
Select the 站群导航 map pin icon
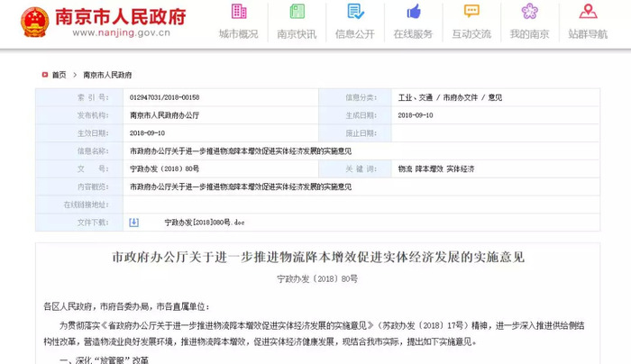click(x=588, y=11)
